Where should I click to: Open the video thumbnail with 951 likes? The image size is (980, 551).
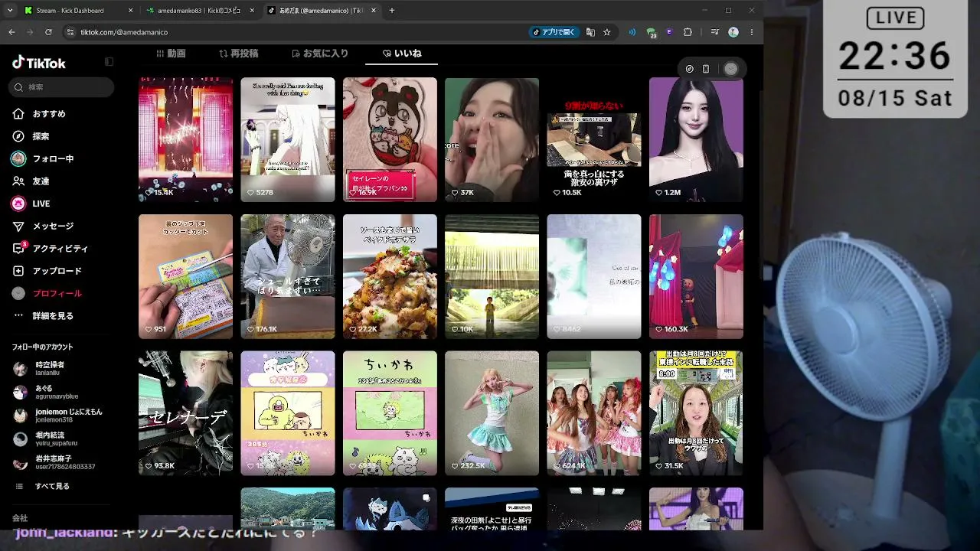tap(185, 276)
